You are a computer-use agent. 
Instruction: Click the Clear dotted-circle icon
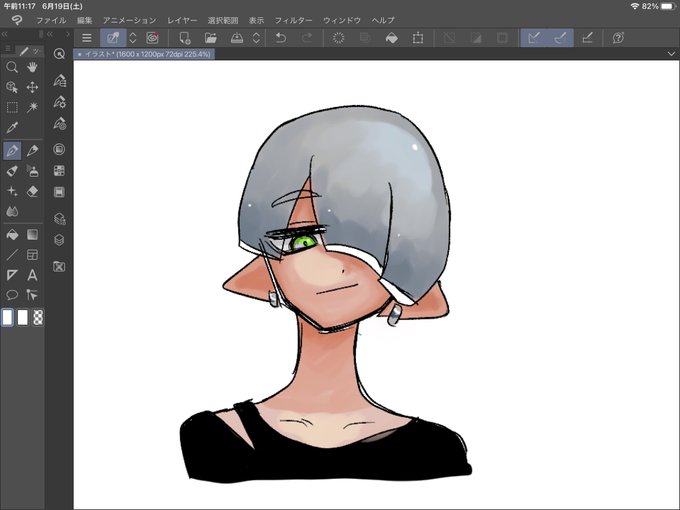click(x=338, y=38)
